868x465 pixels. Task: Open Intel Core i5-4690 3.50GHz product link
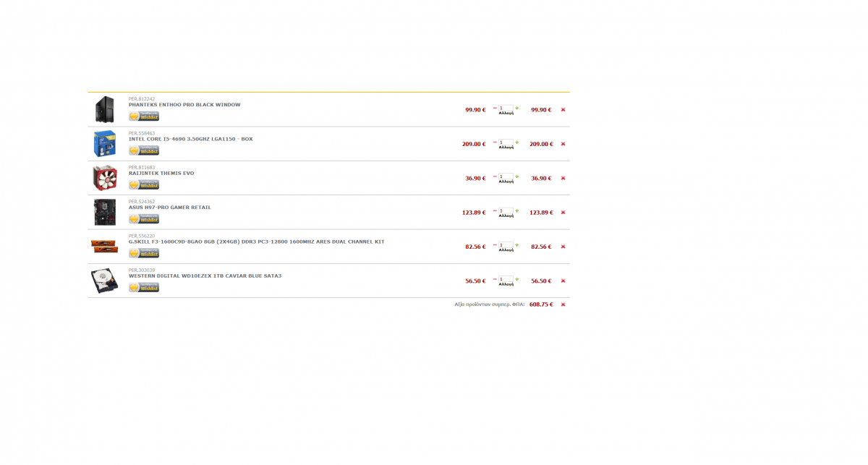point(191,139)
